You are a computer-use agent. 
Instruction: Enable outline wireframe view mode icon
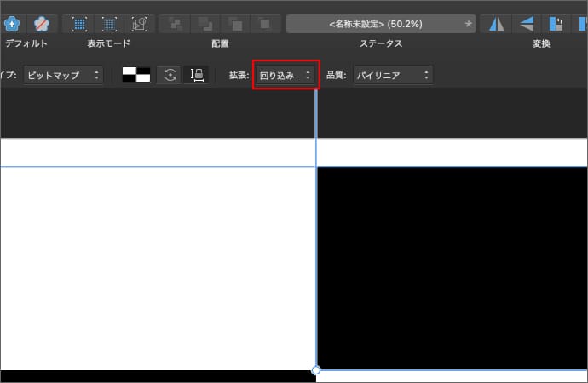(140, 23)
